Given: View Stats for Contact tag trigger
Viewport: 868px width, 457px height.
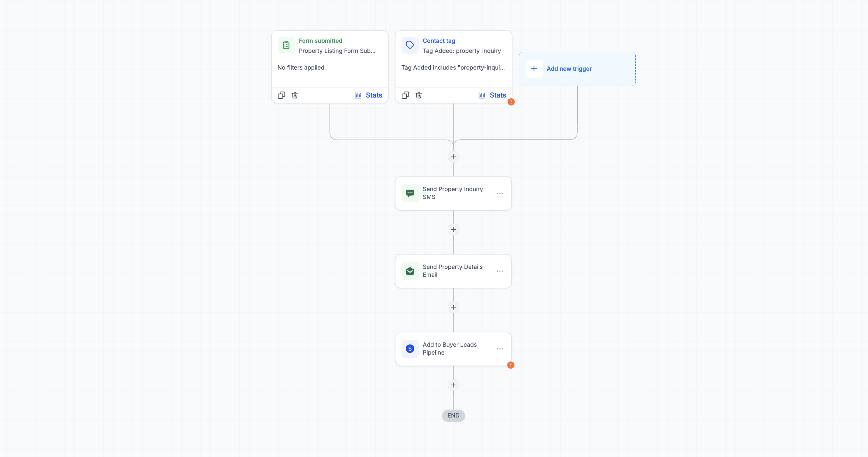Looking at the screenshot, I should [x=492, y=95].
